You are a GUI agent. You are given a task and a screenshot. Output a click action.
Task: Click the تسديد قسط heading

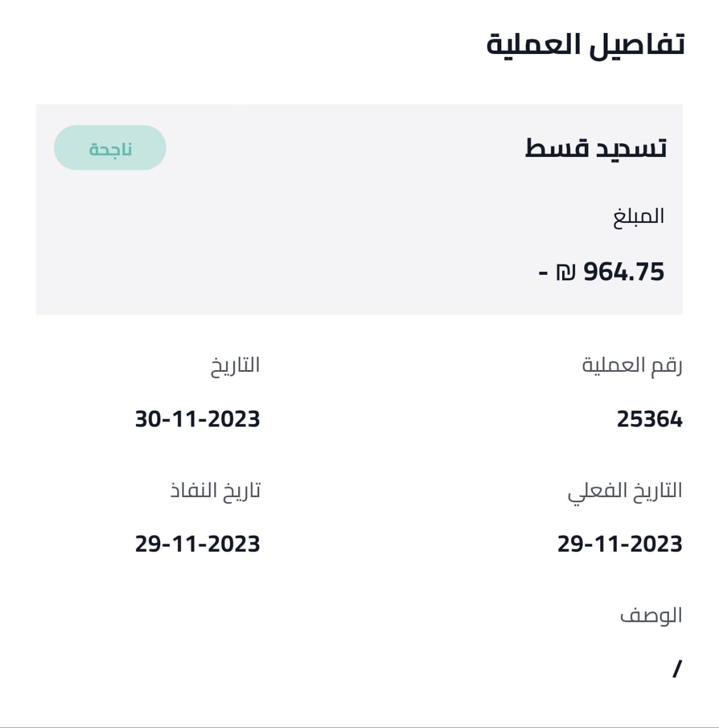pyautogui.click(x=595, y=148)
